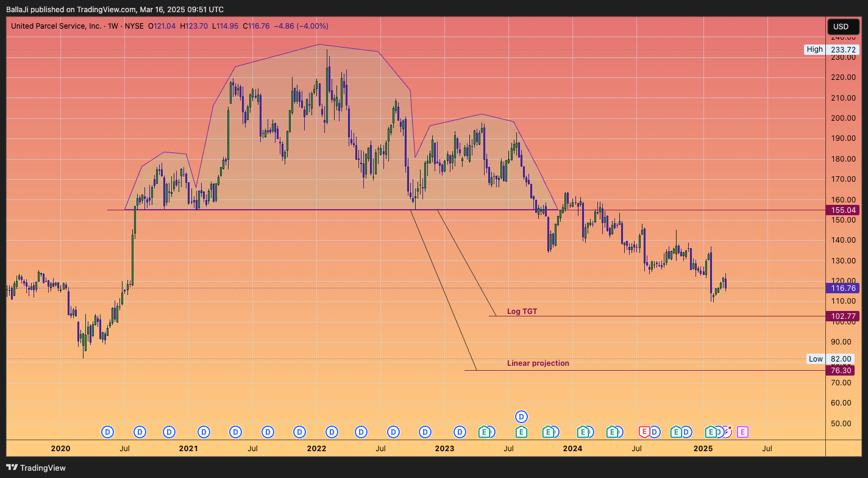Select the Log TGT annotation text
Image resolution: width=868 pixels, height=478 pixels.
[522, 312]
